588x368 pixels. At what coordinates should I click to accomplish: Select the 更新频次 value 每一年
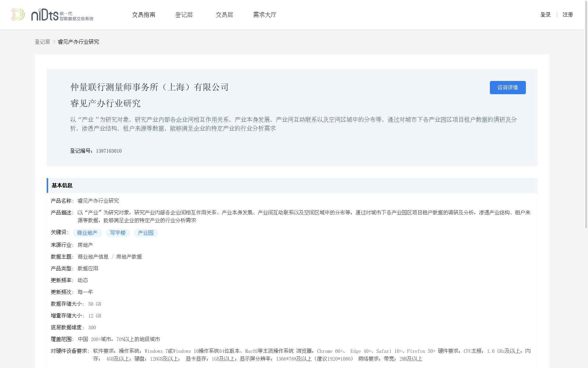[x=85, y=292]
